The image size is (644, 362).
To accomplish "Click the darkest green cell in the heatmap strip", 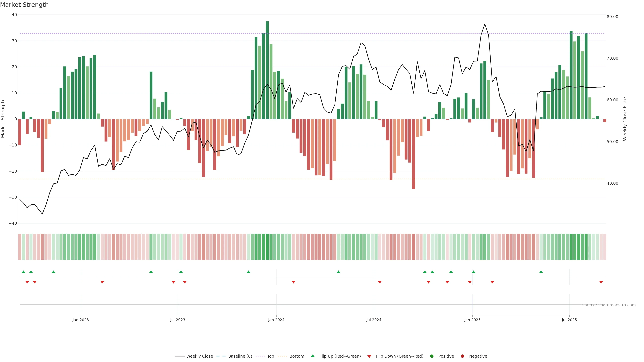I will click(267, 247).
